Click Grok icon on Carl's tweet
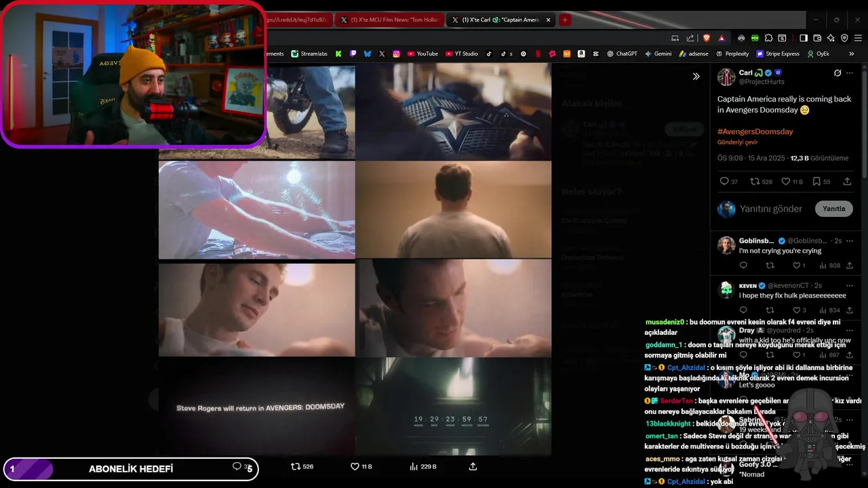868x488 pixels. pyautogui.click(x=837, y=73)
